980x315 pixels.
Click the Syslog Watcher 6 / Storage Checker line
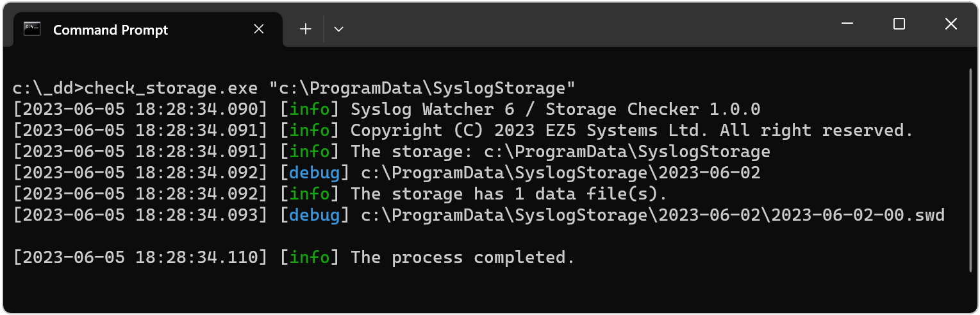555,109
